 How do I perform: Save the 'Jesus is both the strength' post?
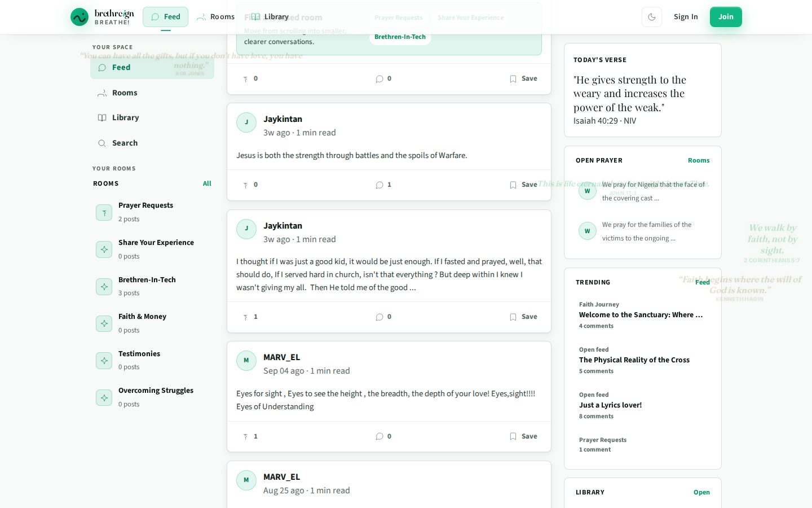523,185
